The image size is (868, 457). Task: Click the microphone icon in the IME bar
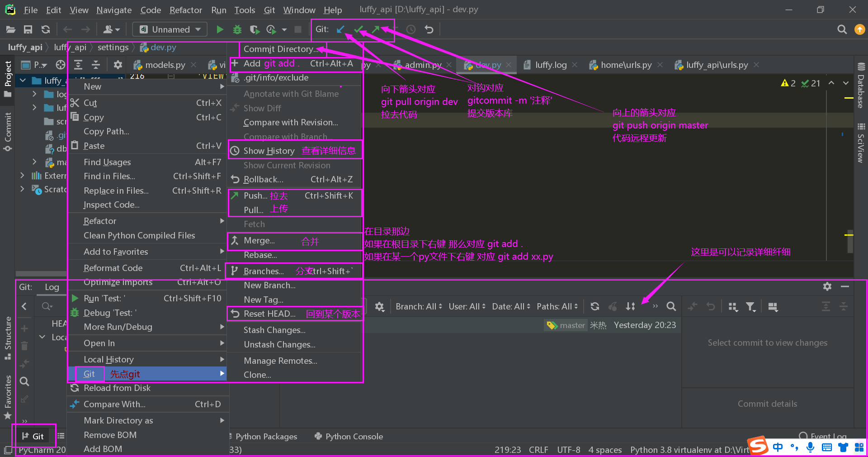tap(810, 447)
